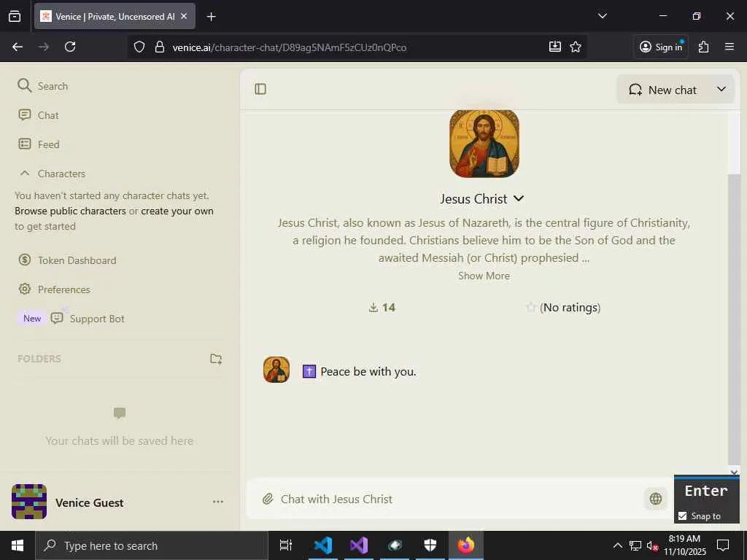747x560 pixels.
Task: Focus the Chat with Jesus Christ input field
Action: (457, 499)
